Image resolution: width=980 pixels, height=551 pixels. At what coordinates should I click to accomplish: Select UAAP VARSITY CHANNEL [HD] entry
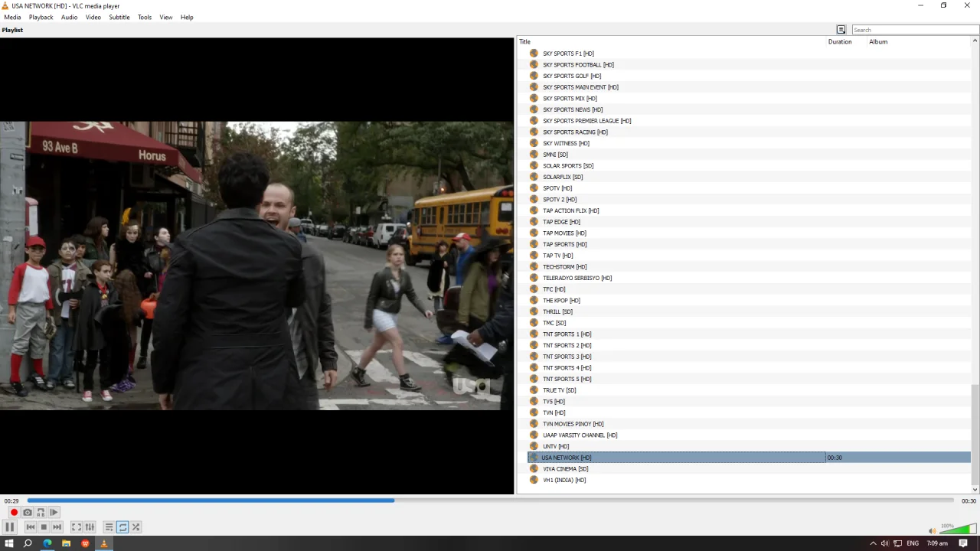tap(580, 435)
